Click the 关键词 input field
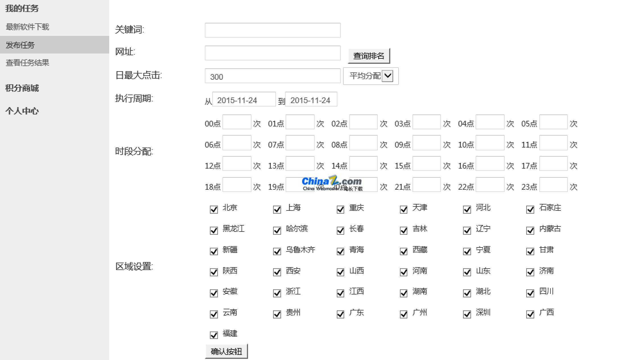 coord(273,30)
